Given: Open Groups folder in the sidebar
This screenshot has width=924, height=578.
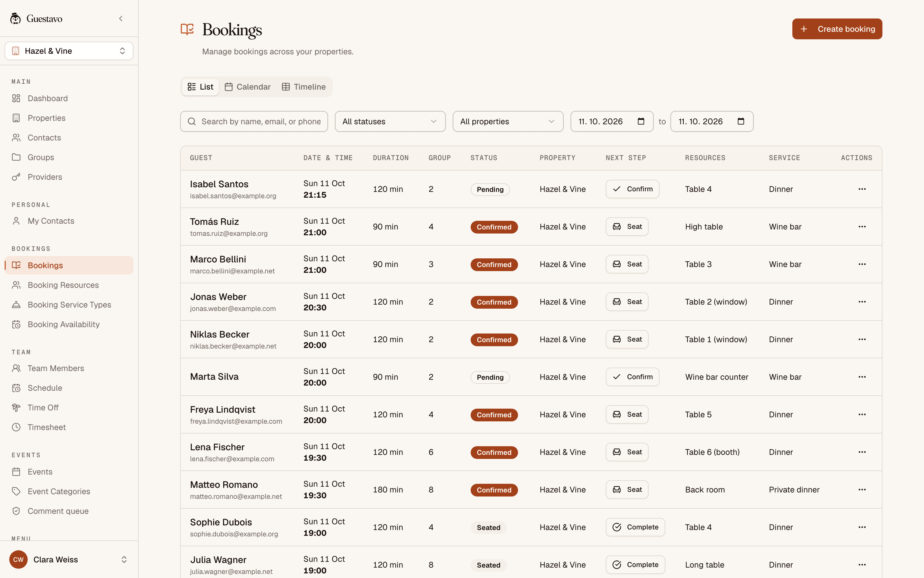Looking at the screenshot, I should click(69, 157).
